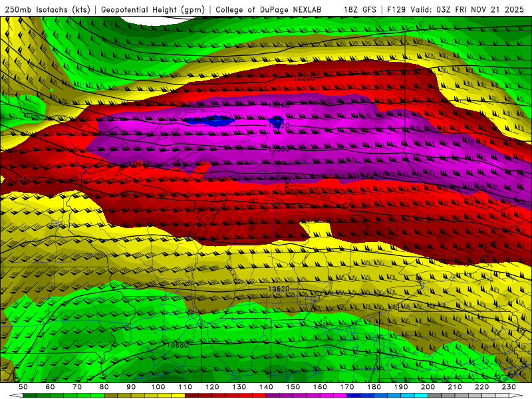Click the color bar label 140
Screen dimensions: 532x399
(266, 387)
